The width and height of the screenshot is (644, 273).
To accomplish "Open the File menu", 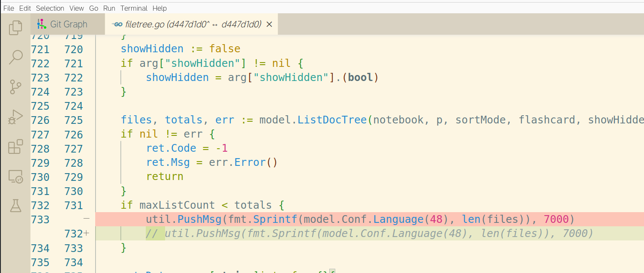I will click(9, 8).
